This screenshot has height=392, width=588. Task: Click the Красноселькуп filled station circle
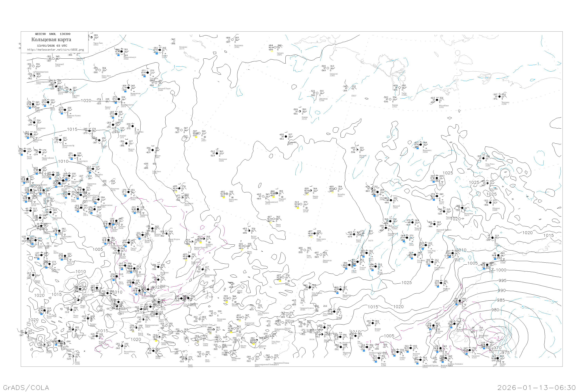coord(122,52)
